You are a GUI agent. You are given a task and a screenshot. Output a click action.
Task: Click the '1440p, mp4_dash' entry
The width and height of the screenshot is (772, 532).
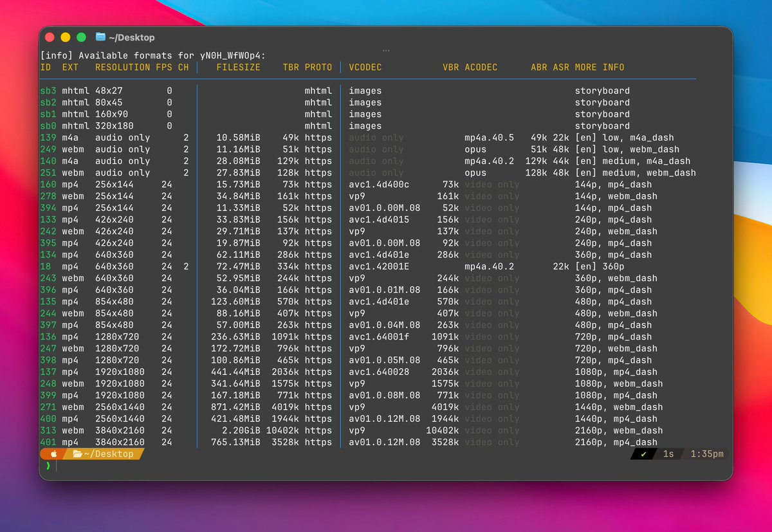[616, 419]
